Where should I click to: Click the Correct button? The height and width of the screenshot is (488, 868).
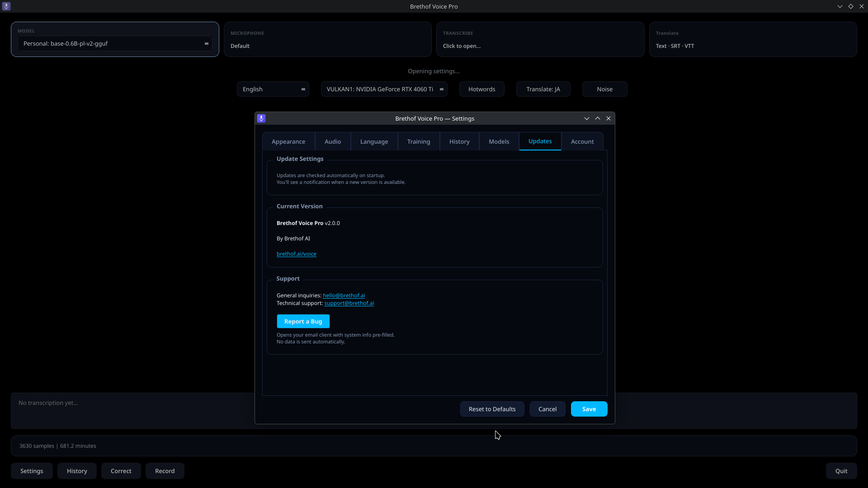click(x=121, y=471)
